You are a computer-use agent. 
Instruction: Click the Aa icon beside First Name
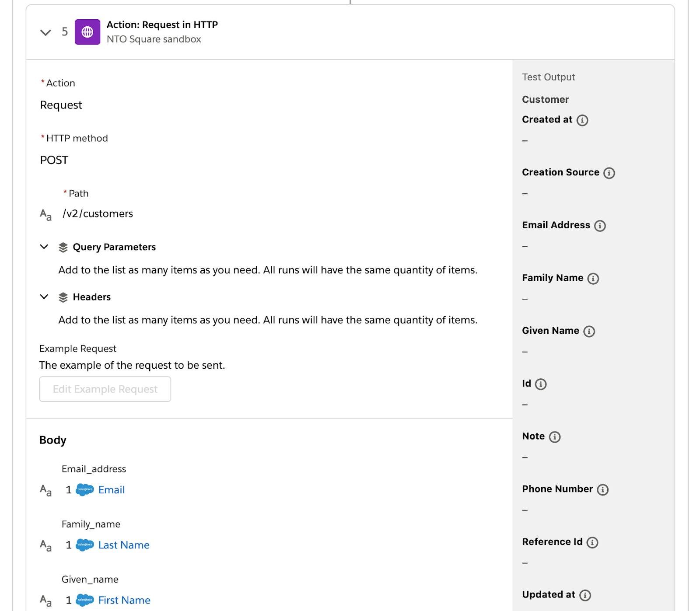46,601
